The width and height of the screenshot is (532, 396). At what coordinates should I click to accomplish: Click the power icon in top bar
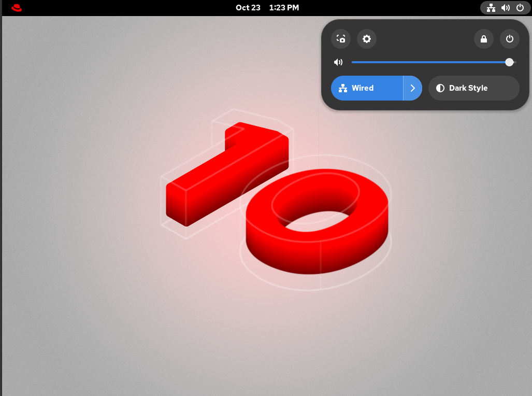point(520,8)
